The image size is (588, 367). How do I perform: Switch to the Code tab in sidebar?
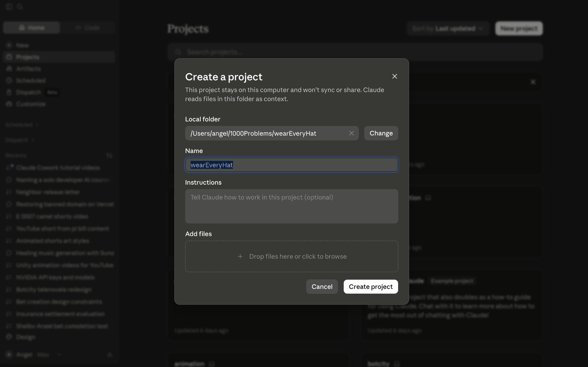click(x=87, y=28)
